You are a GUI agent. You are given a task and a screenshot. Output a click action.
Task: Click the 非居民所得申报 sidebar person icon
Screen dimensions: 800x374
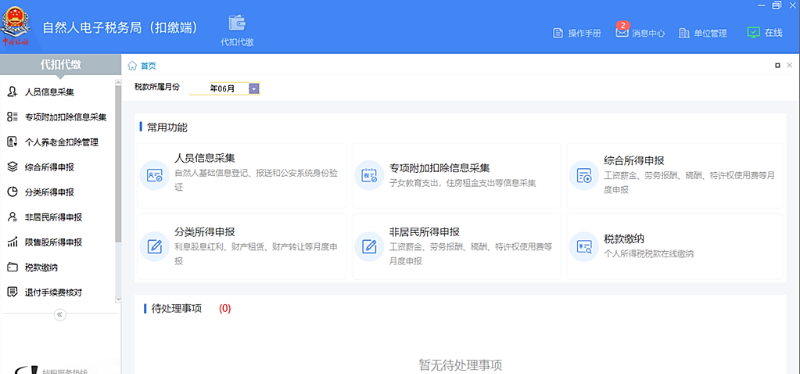[12, 217]
